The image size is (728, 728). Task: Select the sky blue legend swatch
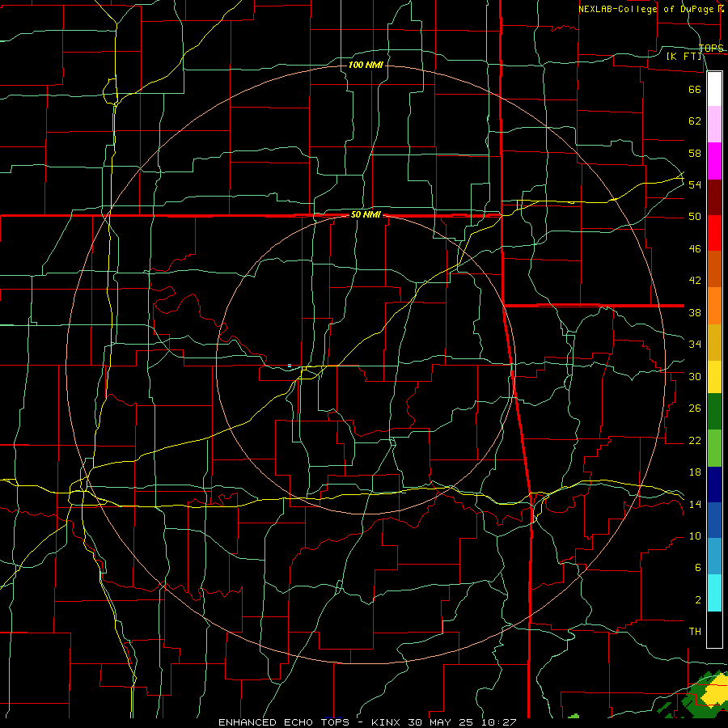point(714,557)
